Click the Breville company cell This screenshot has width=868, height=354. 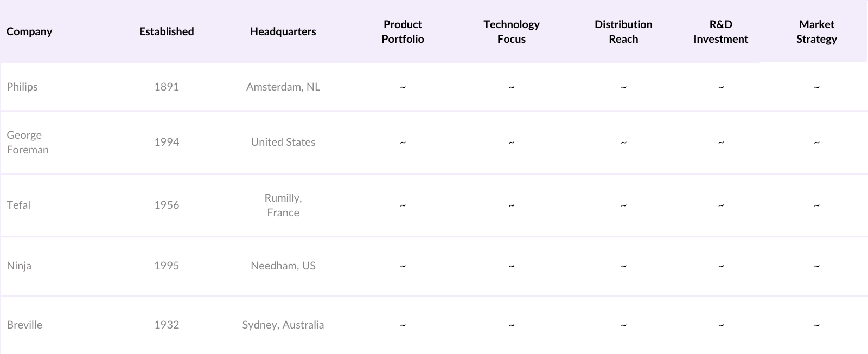(24, 325)
